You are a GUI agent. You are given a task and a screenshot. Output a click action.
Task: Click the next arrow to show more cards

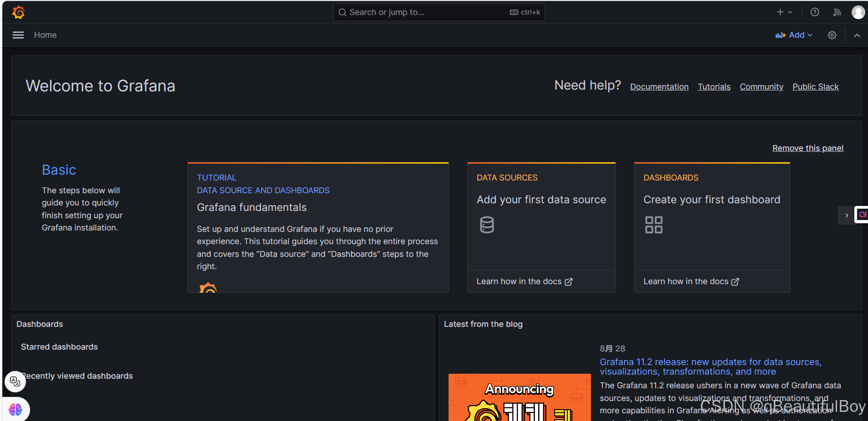click(x=847, y=216)
